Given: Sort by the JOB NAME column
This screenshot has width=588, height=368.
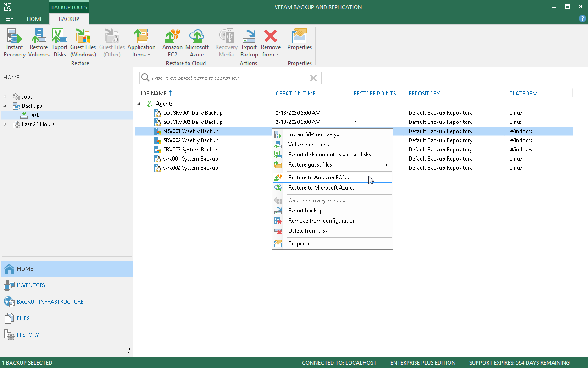Looking at the screenshot, I should coord(156,93).
